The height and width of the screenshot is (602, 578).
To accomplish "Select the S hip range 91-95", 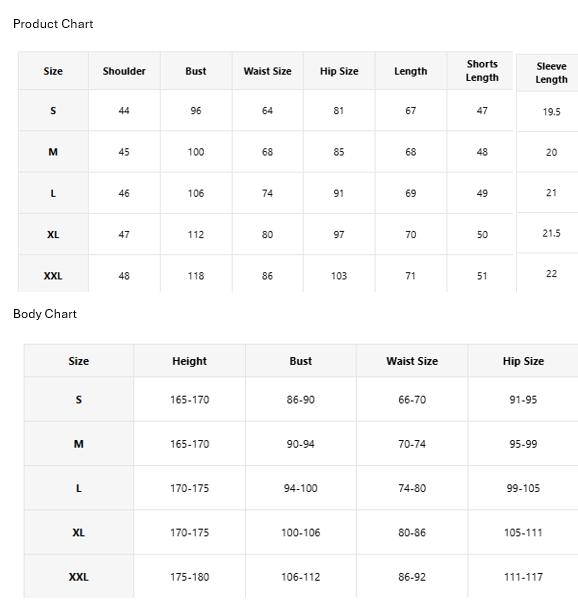I will pos(523,400).
